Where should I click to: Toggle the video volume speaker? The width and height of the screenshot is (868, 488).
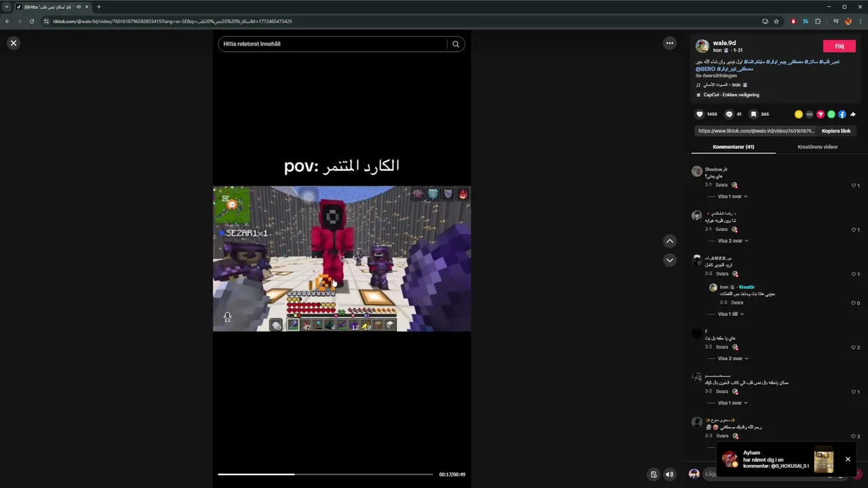tap(669, 474)
